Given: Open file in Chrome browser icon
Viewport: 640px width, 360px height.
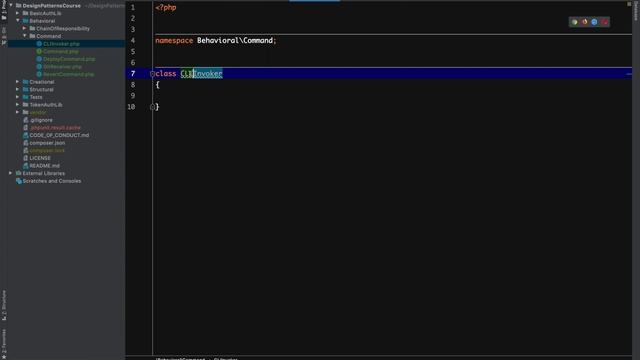Looking at the screenshot, I should pos(574,22).
